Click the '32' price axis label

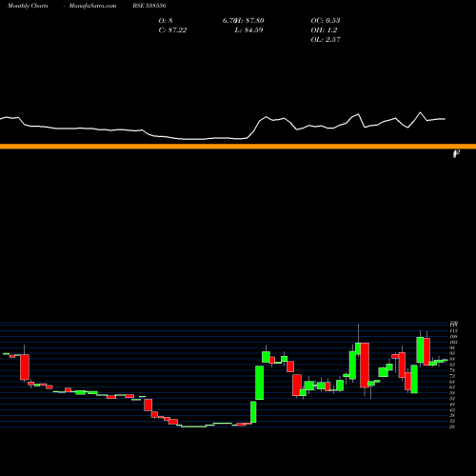452,421
